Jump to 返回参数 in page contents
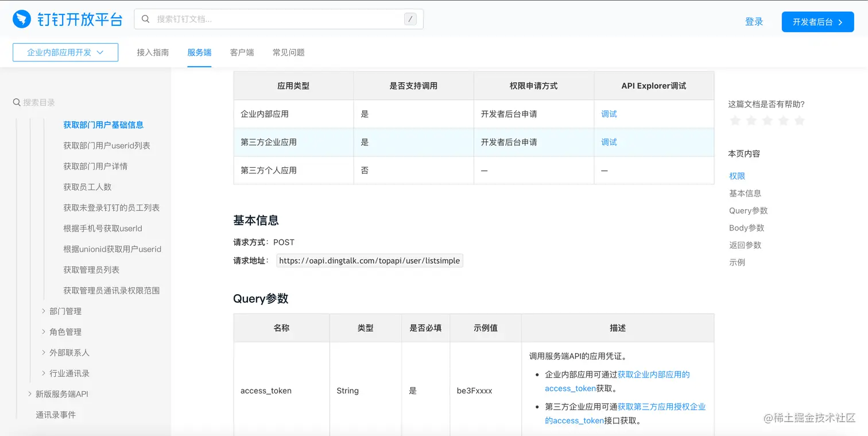The height and width of the screenshot is (436, 868). coord(745,245)
